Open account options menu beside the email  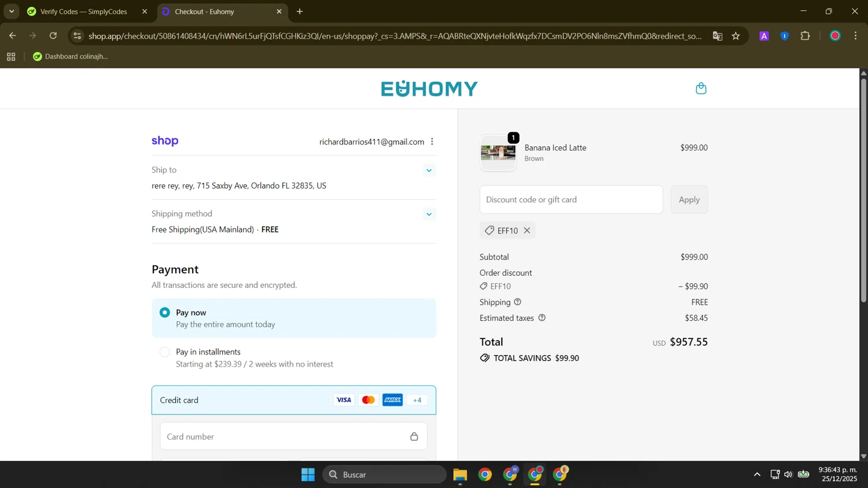(x=432, y=142)
